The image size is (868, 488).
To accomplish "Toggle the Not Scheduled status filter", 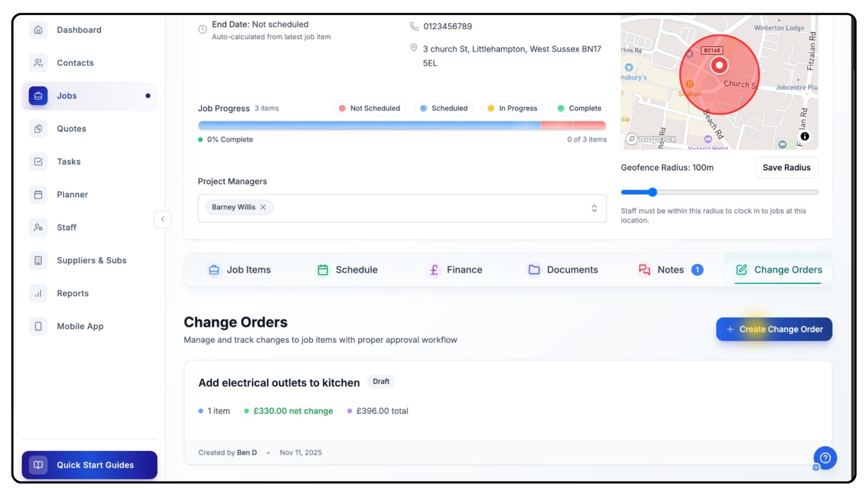I will point(369,108).
